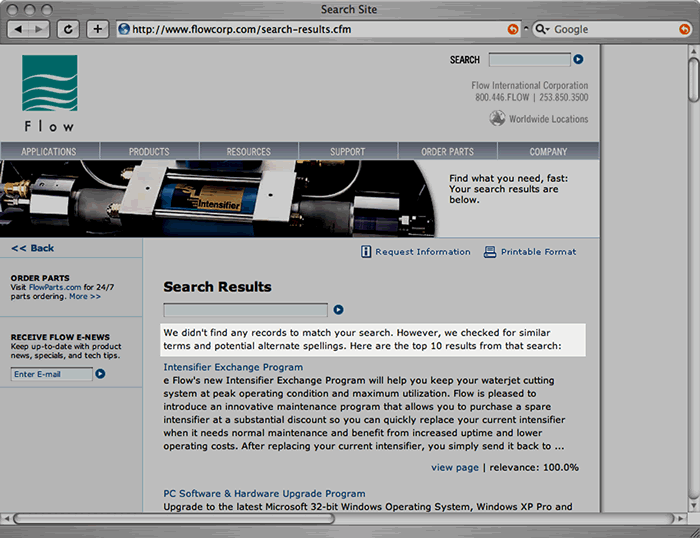Viewport: 700px width, 538px height.
Task: Click the Worldwide Locations link text
Action: 549,119
